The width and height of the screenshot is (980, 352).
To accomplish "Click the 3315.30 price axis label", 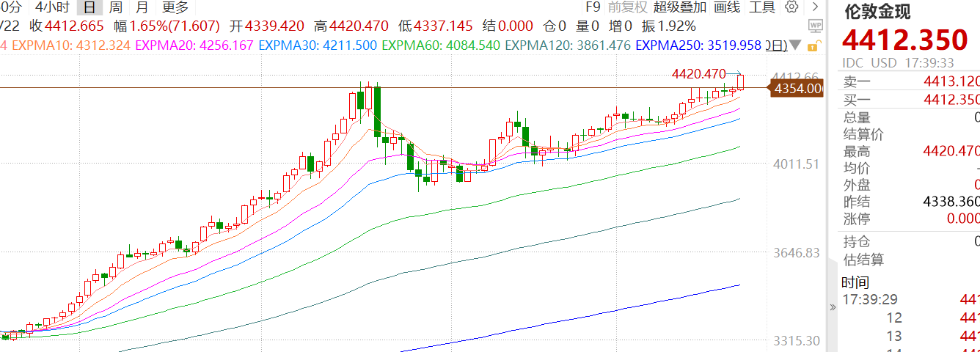I will point(796,341).
